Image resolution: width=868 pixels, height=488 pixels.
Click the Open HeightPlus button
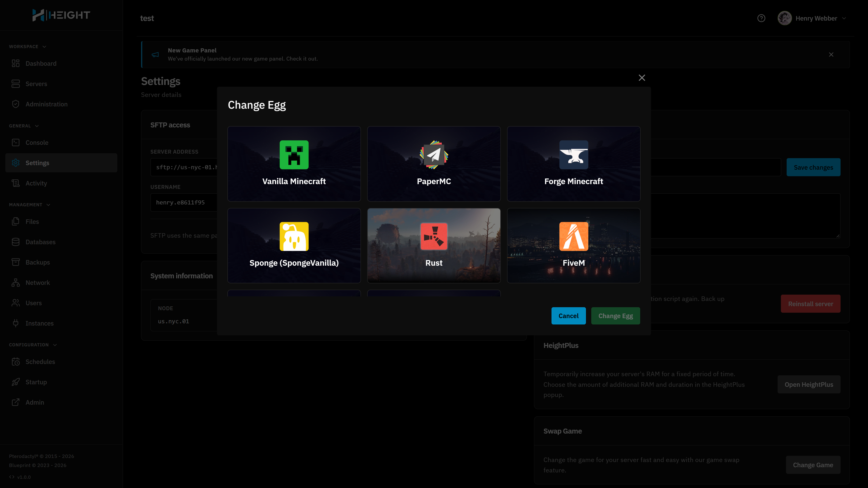pos(809,384)
